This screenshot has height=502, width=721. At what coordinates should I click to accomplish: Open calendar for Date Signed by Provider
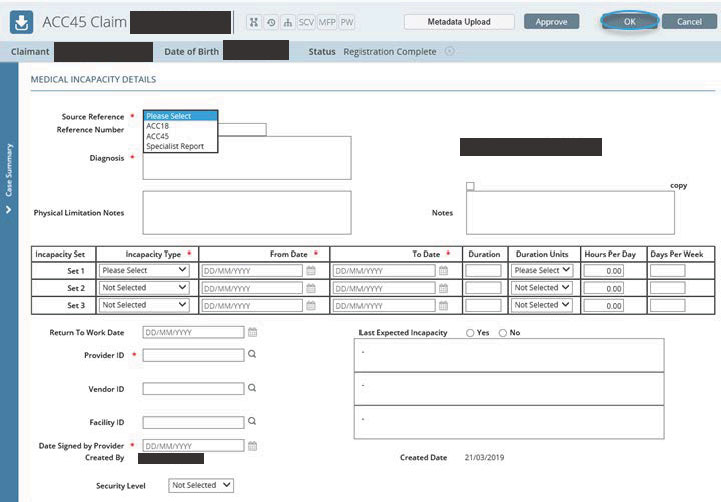coord(253,446)
